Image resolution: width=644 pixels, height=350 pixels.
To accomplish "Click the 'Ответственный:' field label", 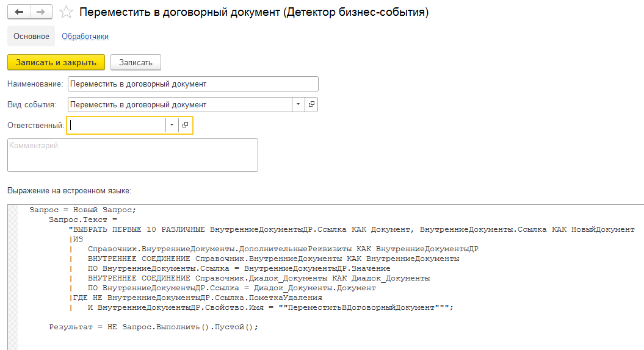I will pyautogui.click(x=36, y=125).
